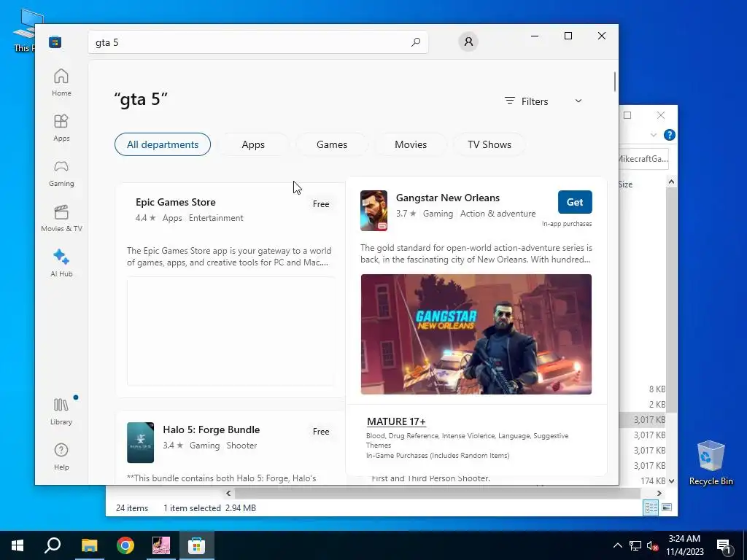Image resolution: width=747 pixels, height=560 pixels.
Task: Open the user account profile icon
Action: pos(468,42)
